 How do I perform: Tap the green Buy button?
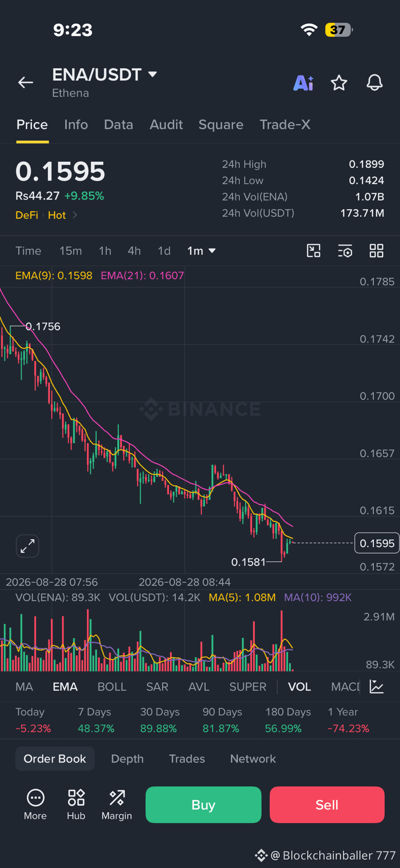[203, 805]
